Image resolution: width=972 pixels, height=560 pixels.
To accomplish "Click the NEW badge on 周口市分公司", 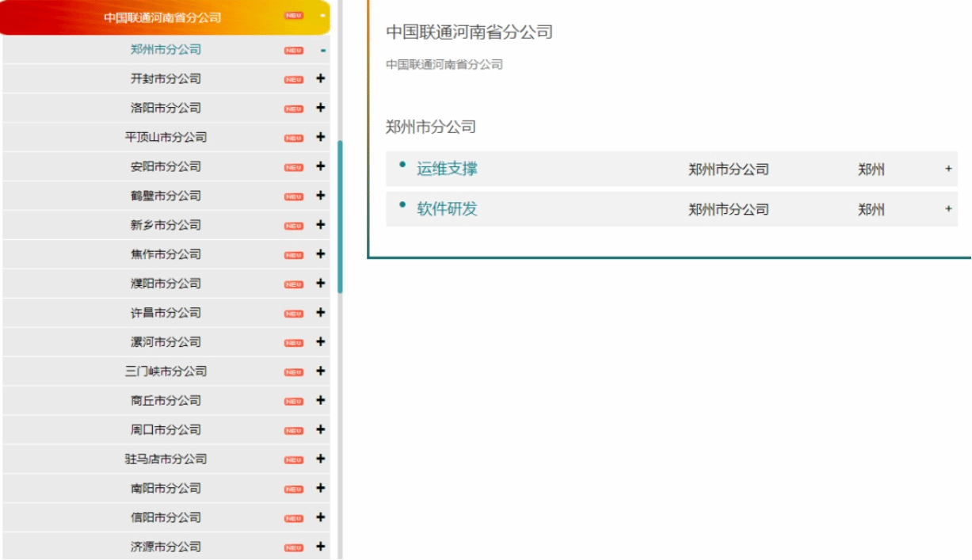I will [294, 432].
